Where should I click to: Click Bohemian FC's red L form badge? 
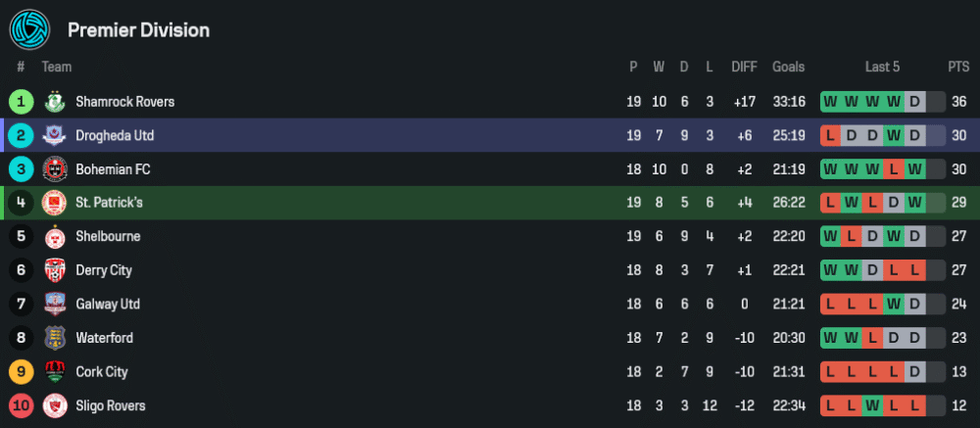(x=895, y=169)
